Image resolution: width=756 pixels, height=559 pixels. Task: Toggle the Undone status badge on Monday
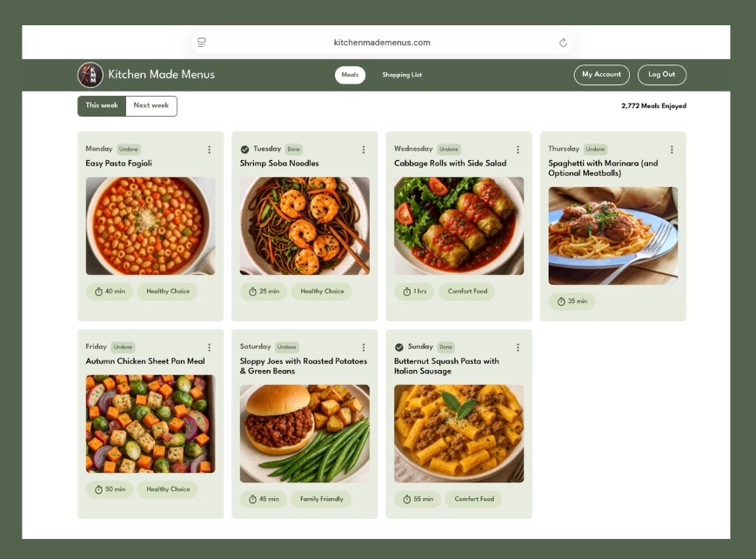pos(129,150)
